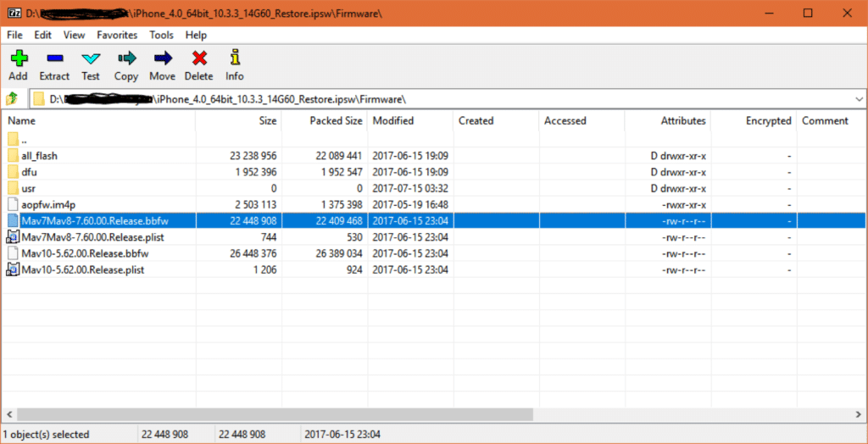Click the Move arrow icon

coord(162,58)
